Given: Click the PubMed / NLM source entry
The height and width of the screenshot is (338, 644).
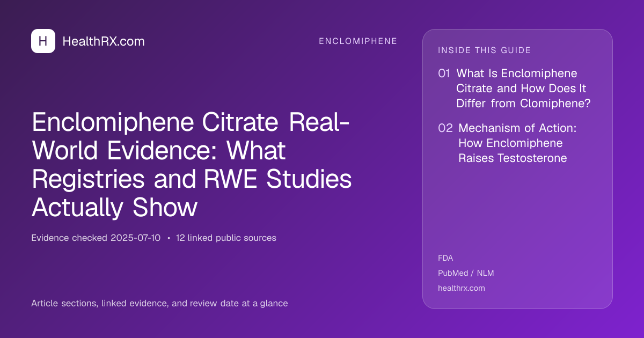Looking at the screenshot, I should pos(466,273).
